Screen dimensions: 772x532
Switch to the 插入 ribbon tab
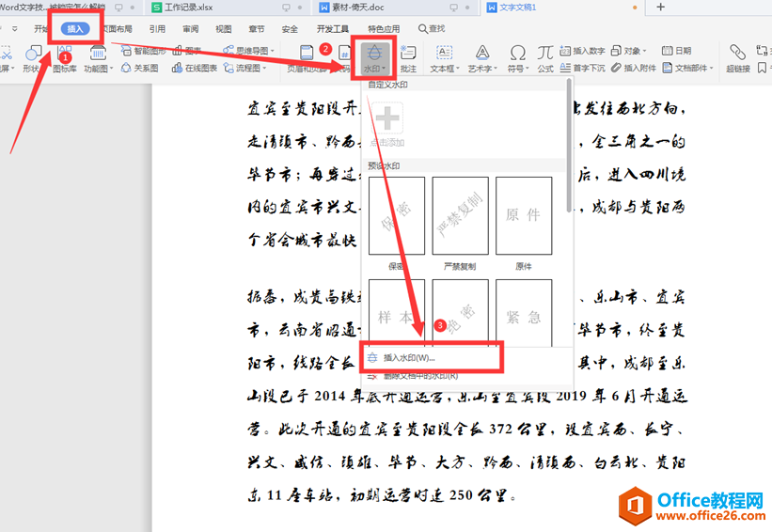[75, 29]
